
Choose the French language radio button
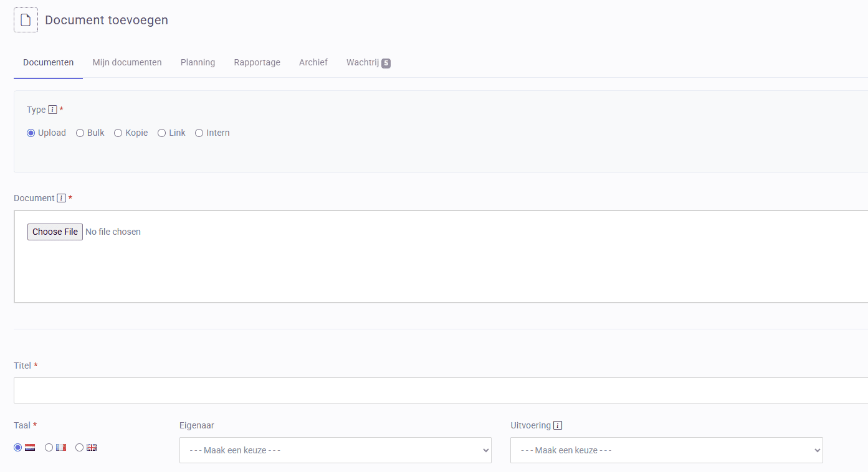[x=49, y=447]
